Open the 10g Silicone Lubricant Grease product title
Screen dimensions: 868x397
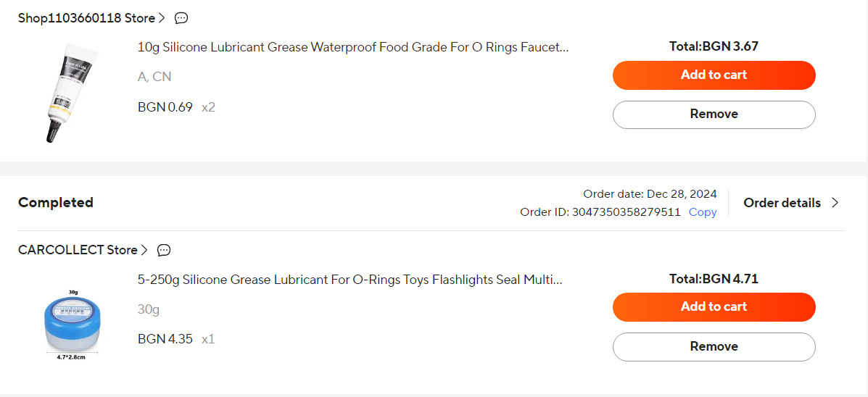pyautogui.click(x=353, y=48)
